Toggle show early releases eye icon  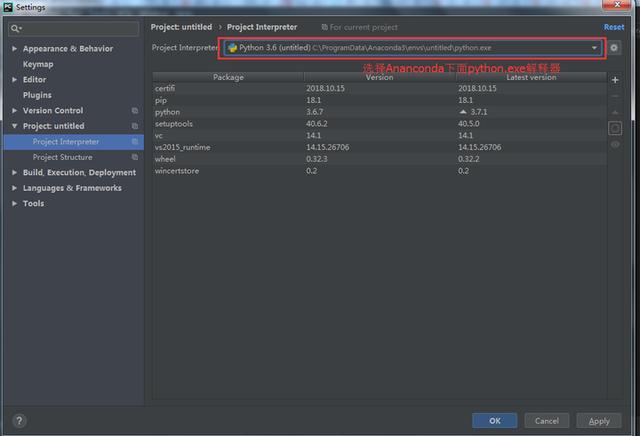[614, 144]
